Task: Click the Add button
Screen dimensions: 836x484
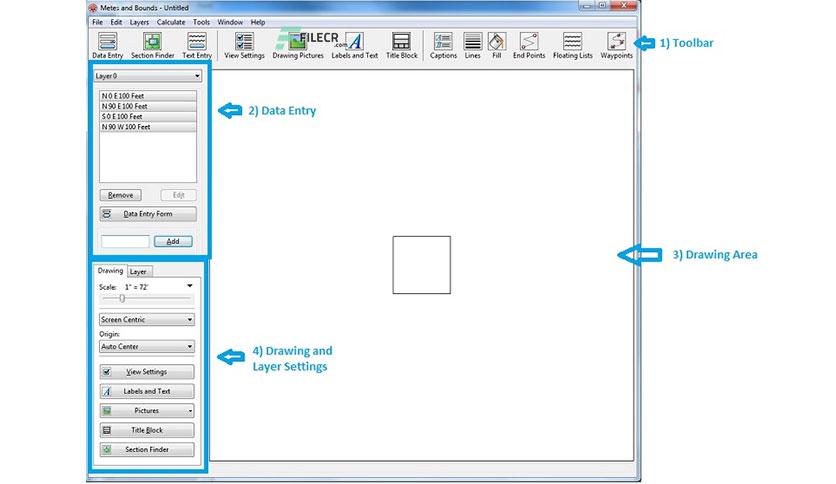Action: point(173,241)
